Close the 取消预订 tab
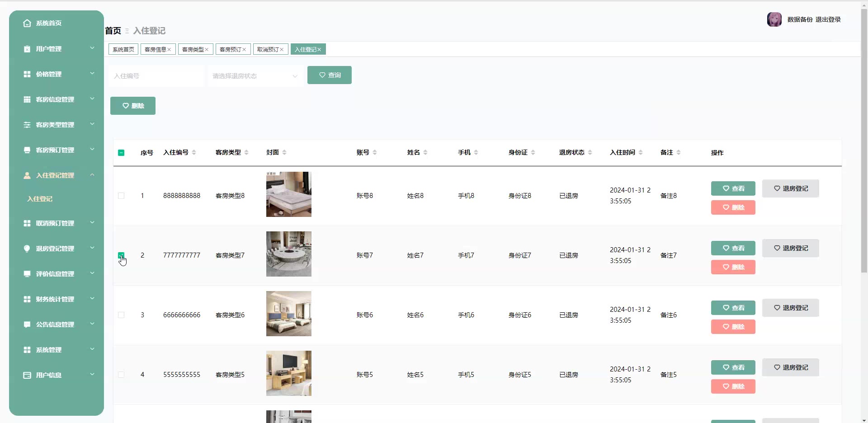Screen dimensions: 868x423 (282, 50)
